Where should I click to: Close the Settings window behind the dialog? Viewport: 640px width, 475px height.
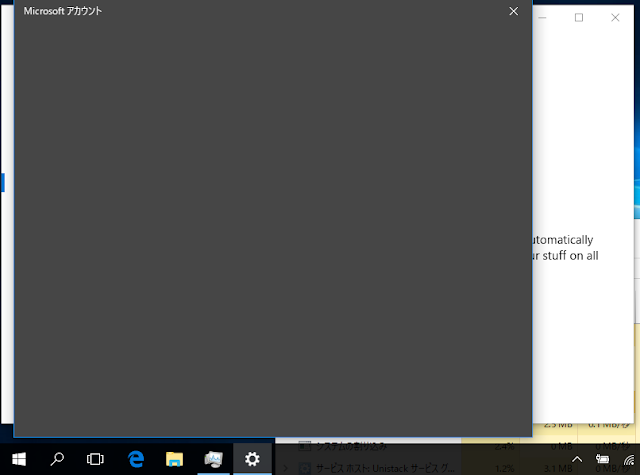pos(615,18)
